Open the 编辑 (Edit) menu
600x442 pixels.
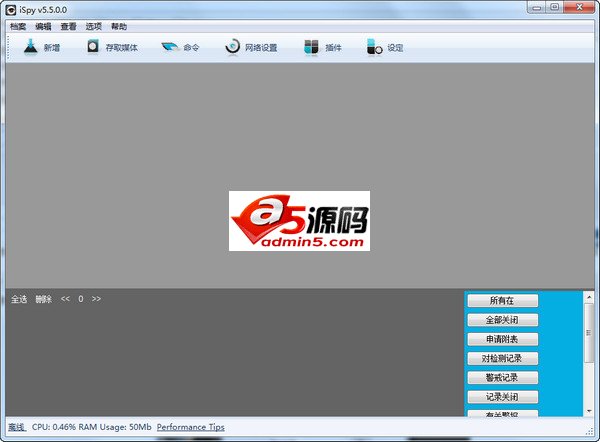43,26
